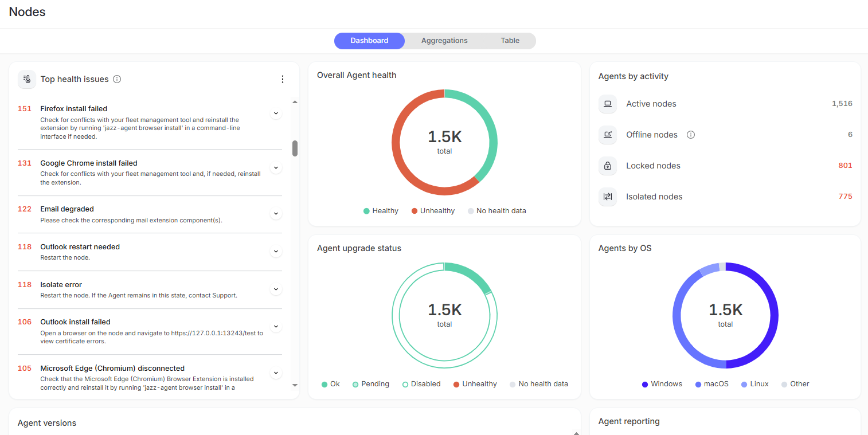Image resolution: width=868 pixels, height=435 pixels.
Task: Toggle the Unhealthy legend in Overall Agent health
Action: 433,211
